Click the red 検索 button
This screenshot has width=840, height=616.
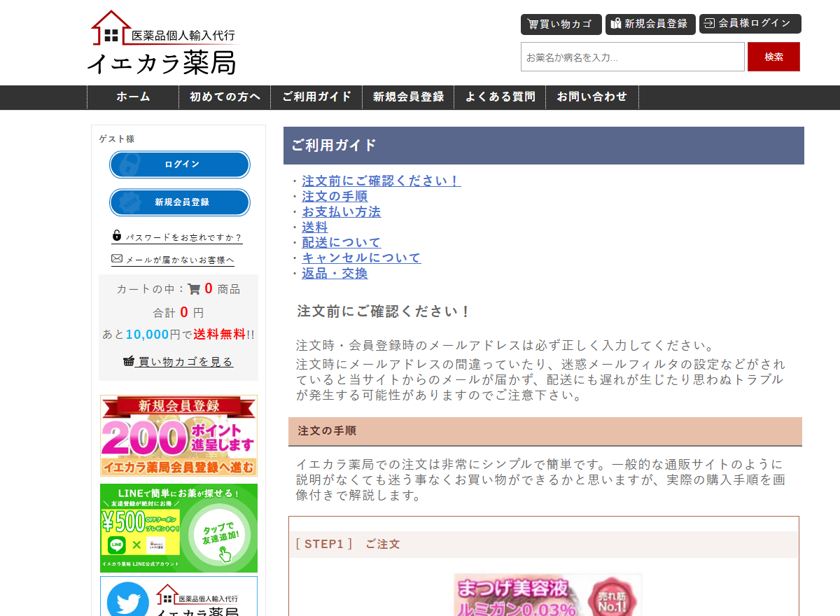(773, 57)
